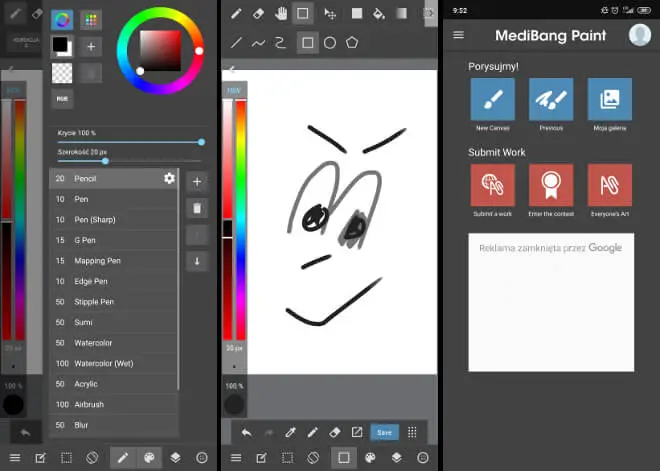The image size is (660, 471).
Task: Select the Acrylic brush
Action: [x=114, y=384]
